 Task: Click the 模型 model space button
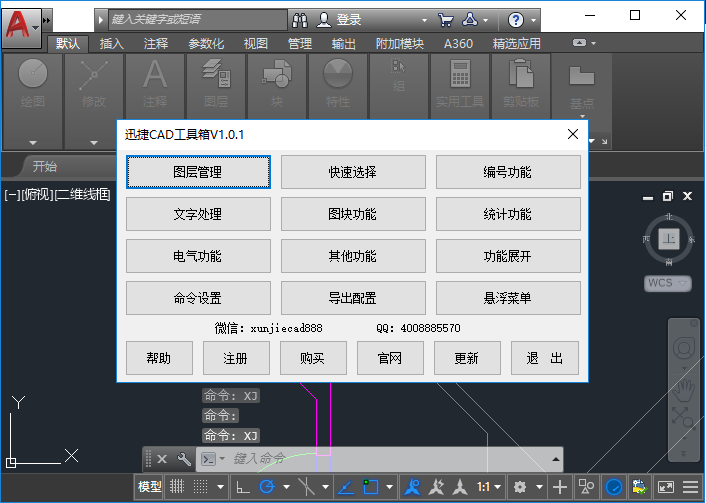[149, 487]
